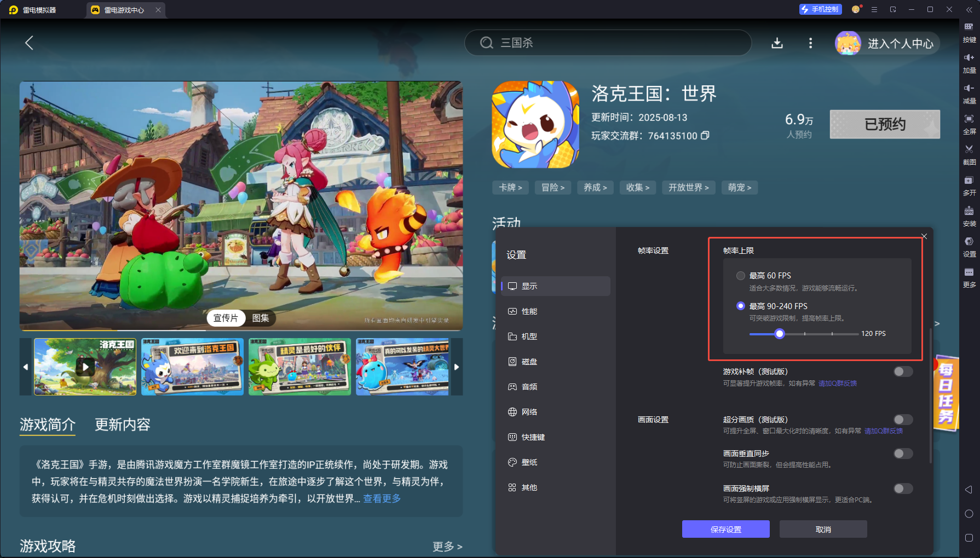Open multi-instance (多开) from sidebar
Image resolution: width=980 pixels, height=558 pixels.
click(969, 185)
